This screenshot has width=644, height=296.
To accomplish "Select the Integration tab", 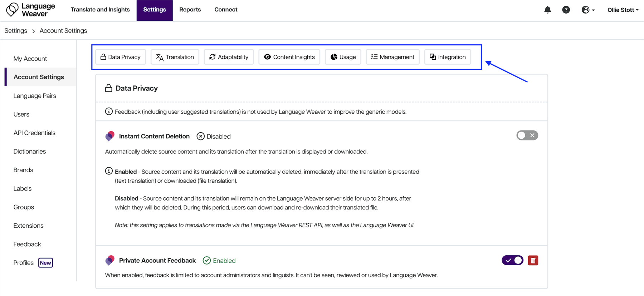I will [x=447, y=57].
